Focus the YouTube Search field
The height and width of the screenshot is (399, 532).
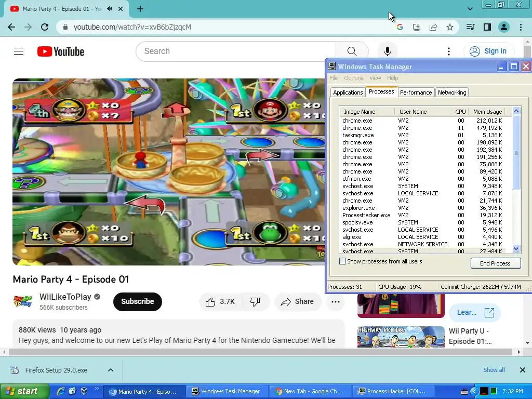coord(236,51)
